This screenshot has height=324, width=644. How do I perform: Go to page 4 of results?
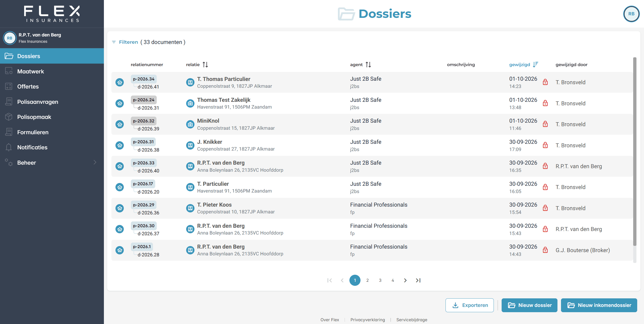coord(393,280)
